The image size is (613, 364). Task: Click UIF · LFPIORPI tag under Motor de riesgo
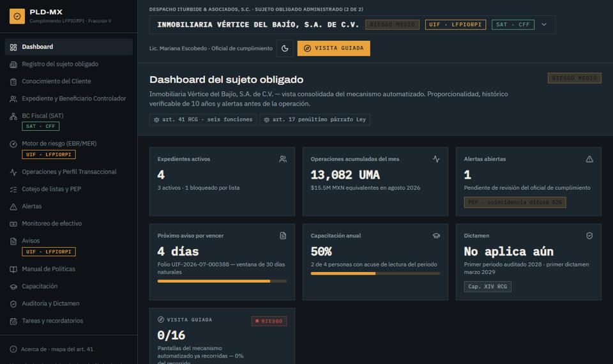[x=49, y=155]
